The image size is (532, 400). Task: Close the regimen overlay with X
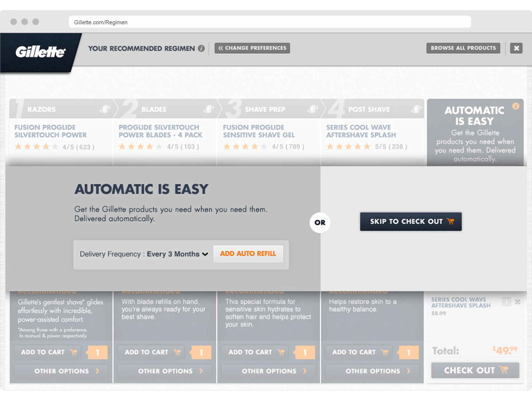click(516, 48)
